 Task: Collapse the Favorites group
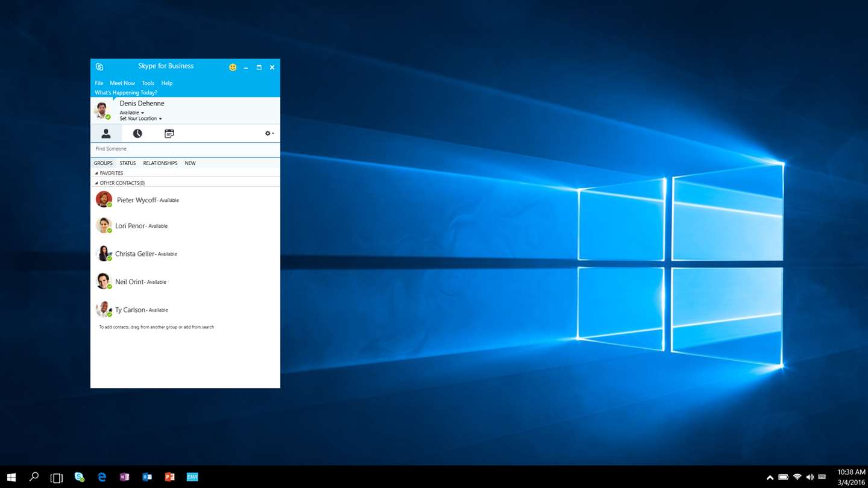(x=109, y=173)
